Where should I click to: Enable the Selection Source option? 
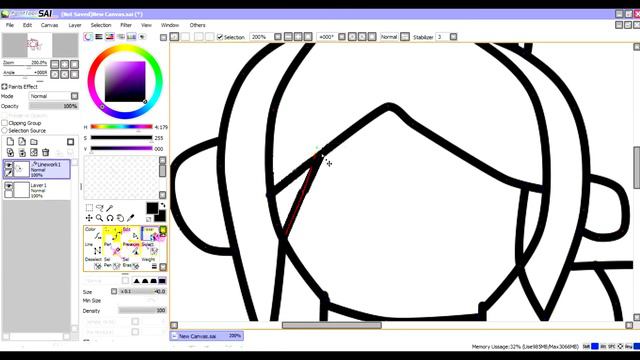4,130
